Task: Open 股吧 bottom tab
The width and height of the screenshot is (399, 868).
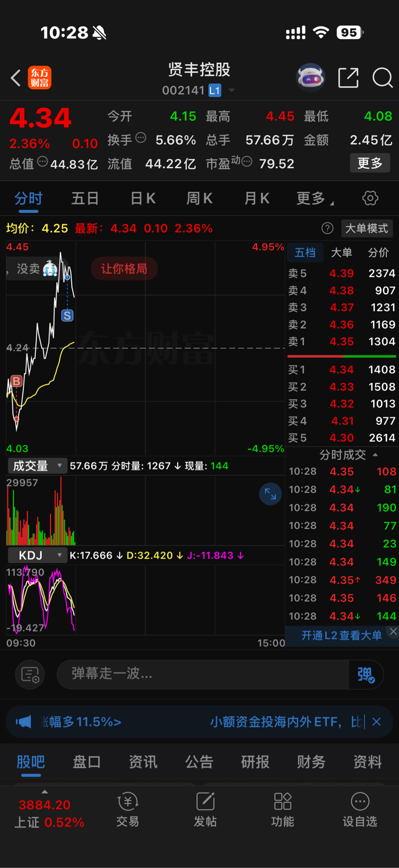Action: click(31, 762)
